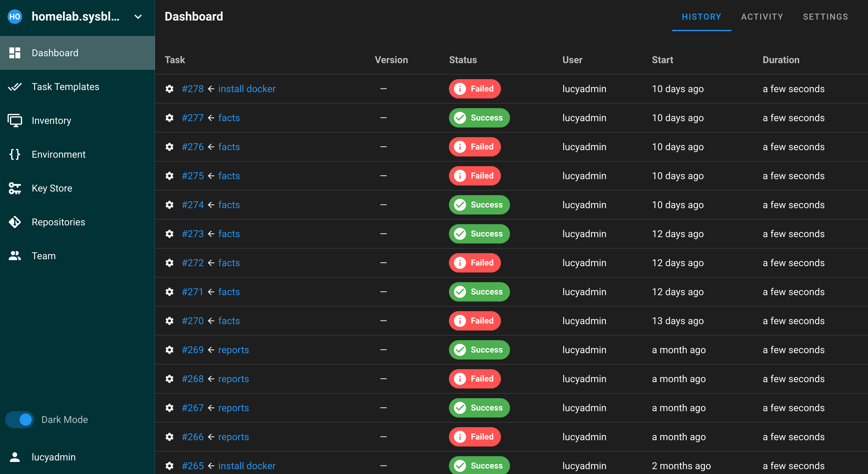Viewport: 868px width, 474px height.
Task: Click the lucyadmin user avatar icon
Action: point(15,457)
